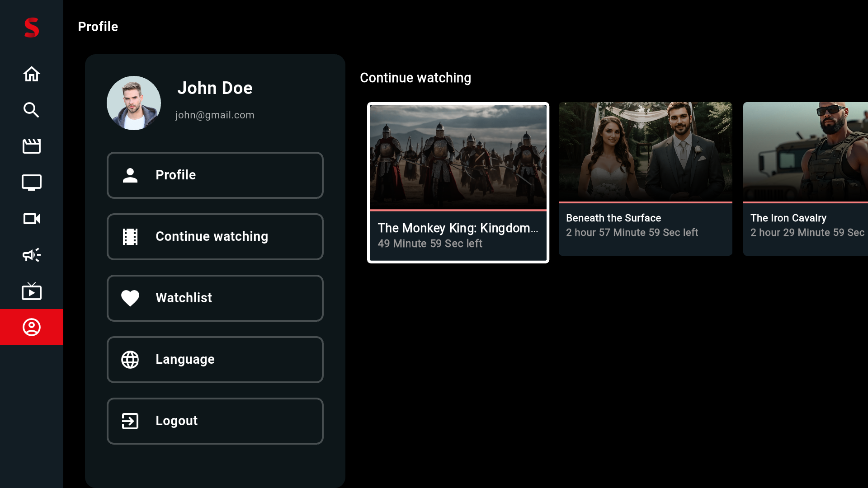This screenshot has height=488, width=868.
Task: Select the Live TV icon
Action: pos(31,291)
